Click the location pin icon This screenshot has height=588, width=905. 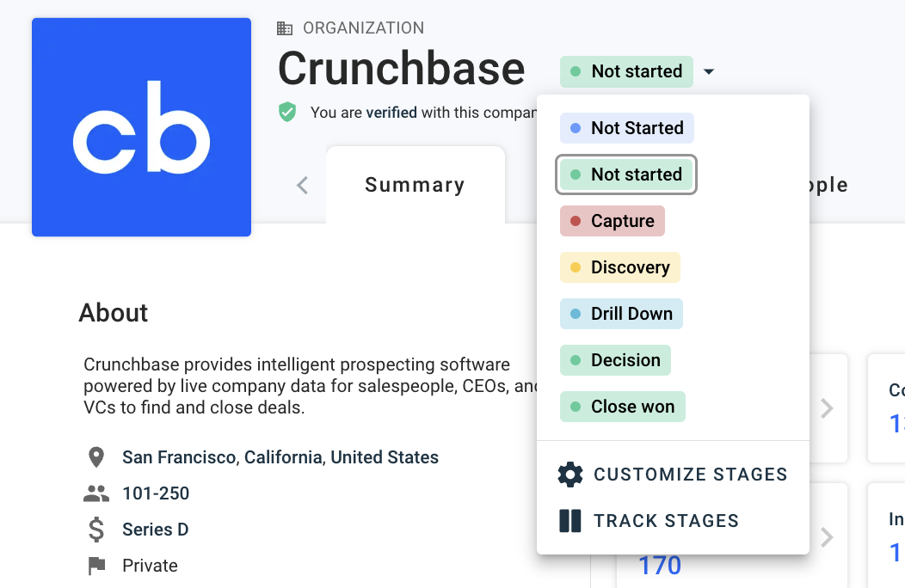click(x=96, y=457)
